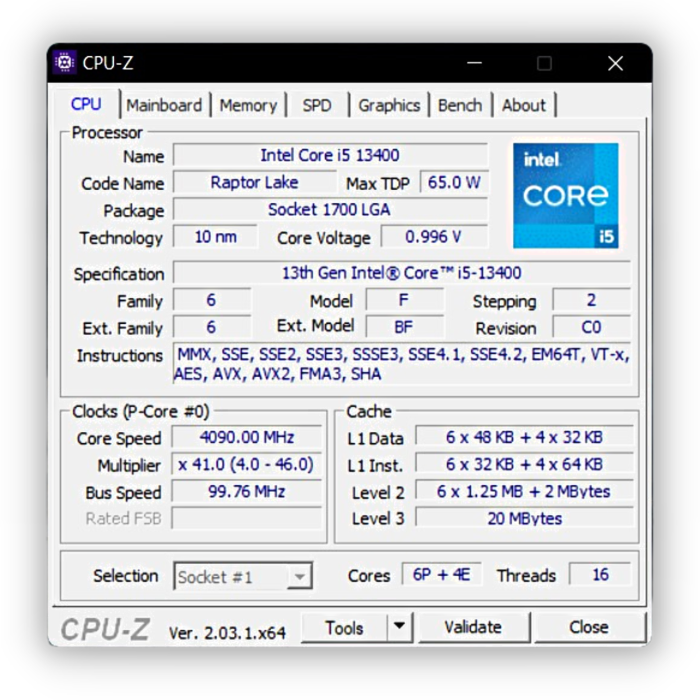Click the 6P + 4E cores value
700x700 pixels.
coord(441,574)
